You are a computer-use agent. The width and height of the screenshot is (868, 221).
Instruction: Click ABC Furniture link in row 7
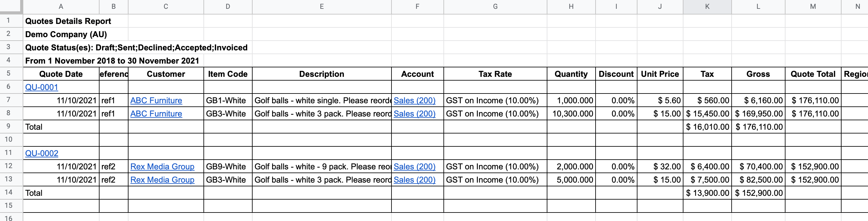pyautogui.click(x=156, y=100)
